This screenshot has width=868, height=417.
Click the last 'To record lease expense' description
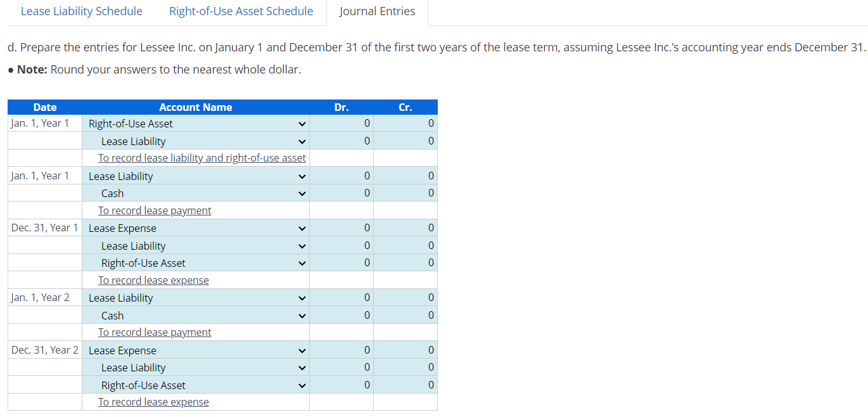pyautogui.click(x=153, y=402)
